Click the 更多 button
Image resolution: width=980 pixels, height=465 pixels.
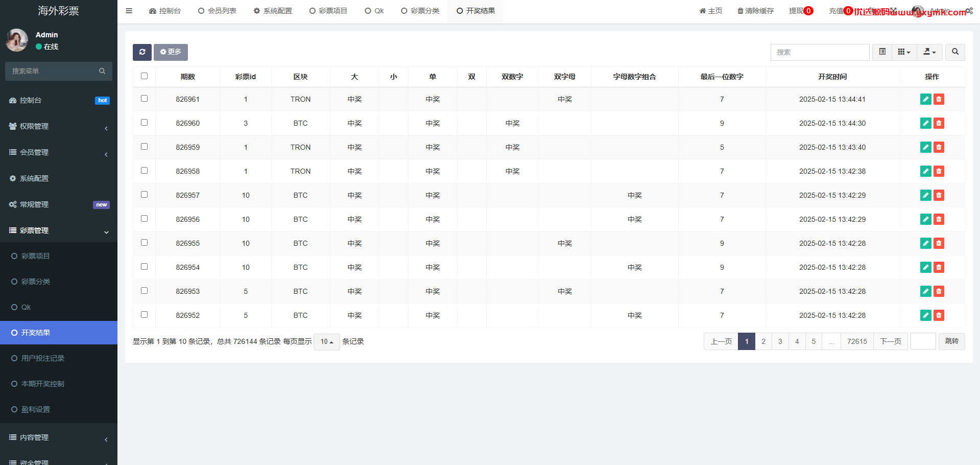171,52
